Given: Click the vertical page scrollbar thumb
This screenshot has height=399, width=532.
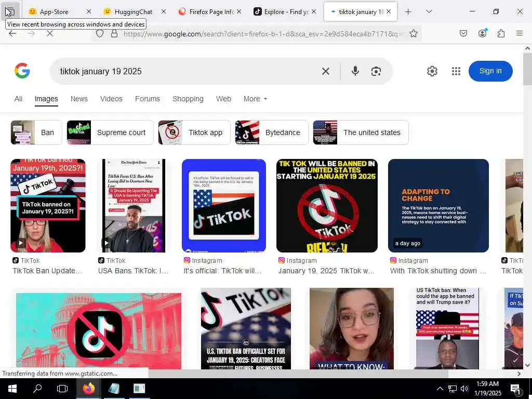Looking at the screenshot, I should click(x=527, y=69).
